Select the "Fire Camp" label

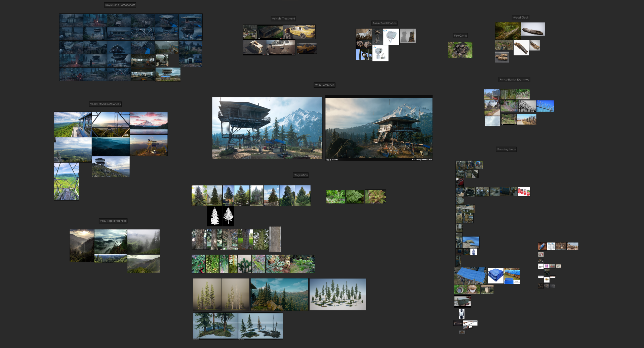[x=460, y=36]
